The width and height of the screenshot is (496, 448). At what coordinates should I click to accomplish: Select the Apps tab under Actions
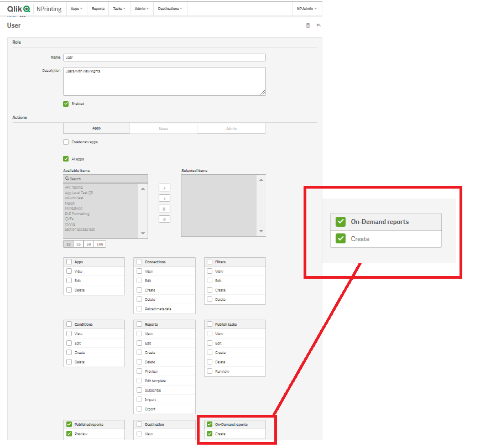(96, 128)
